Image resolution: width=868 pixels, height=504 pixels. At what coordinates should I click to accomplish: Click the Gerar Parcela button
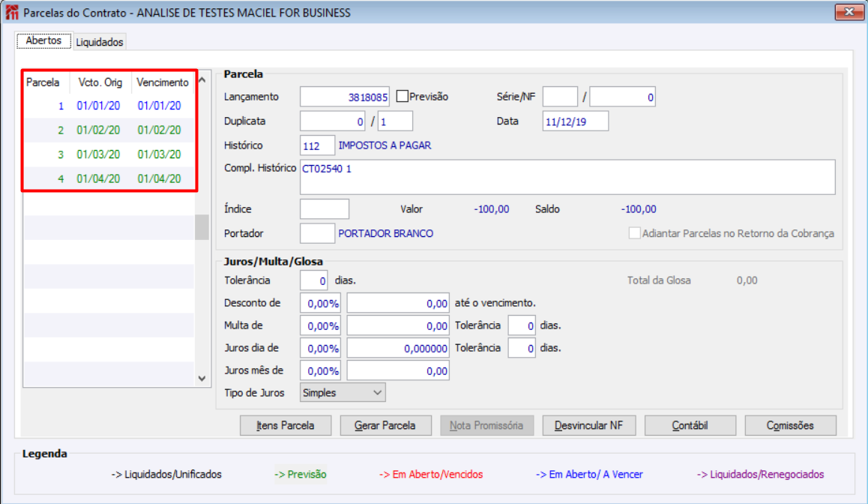click(x=385, y=425)
